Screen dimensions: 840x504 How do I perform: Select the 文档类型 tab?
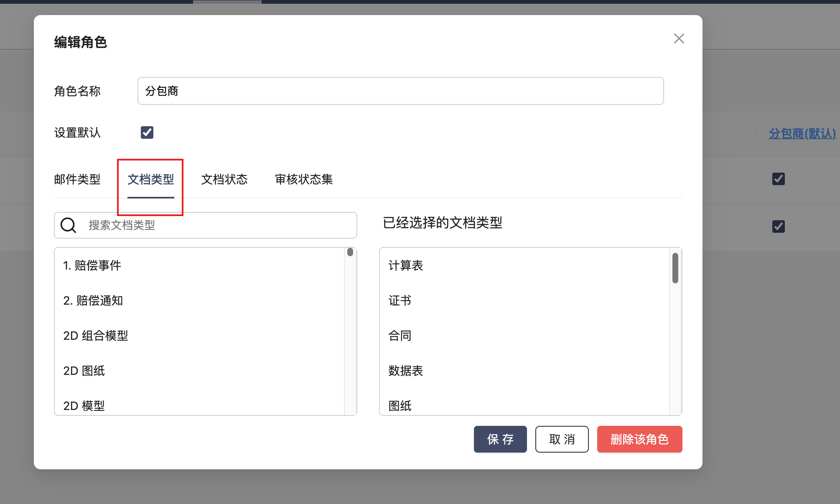pyautogui.click(x=150, y=179)
